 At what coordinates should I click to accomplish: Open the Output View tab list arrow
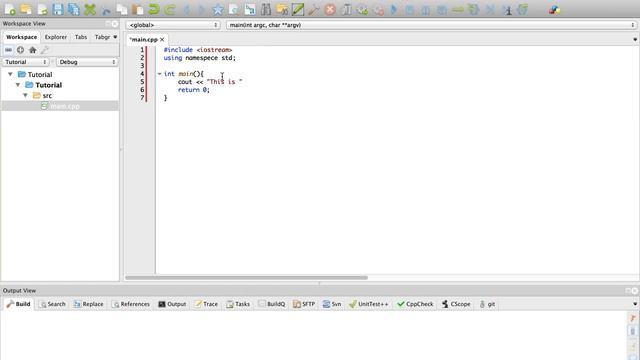635,304
